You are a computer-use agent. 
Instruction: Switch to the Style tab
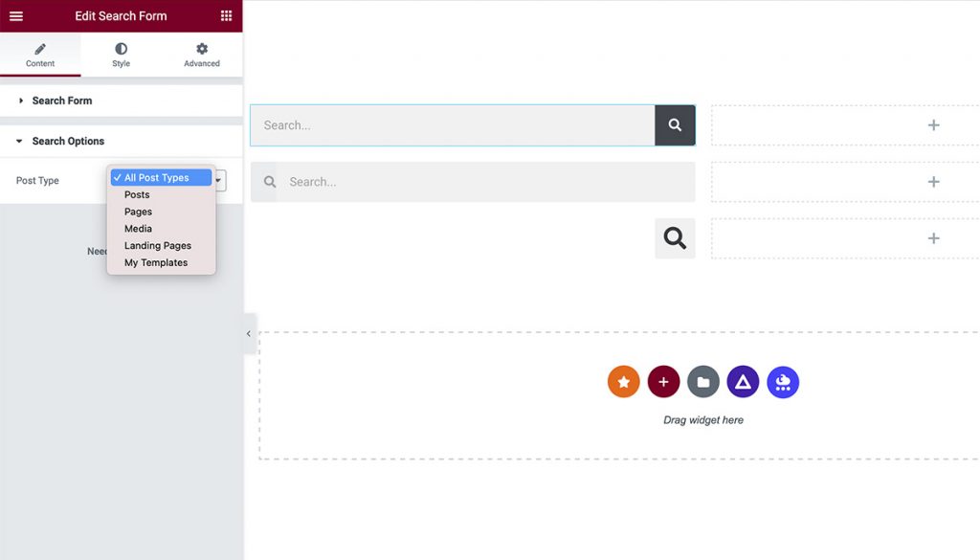(121, 55)
